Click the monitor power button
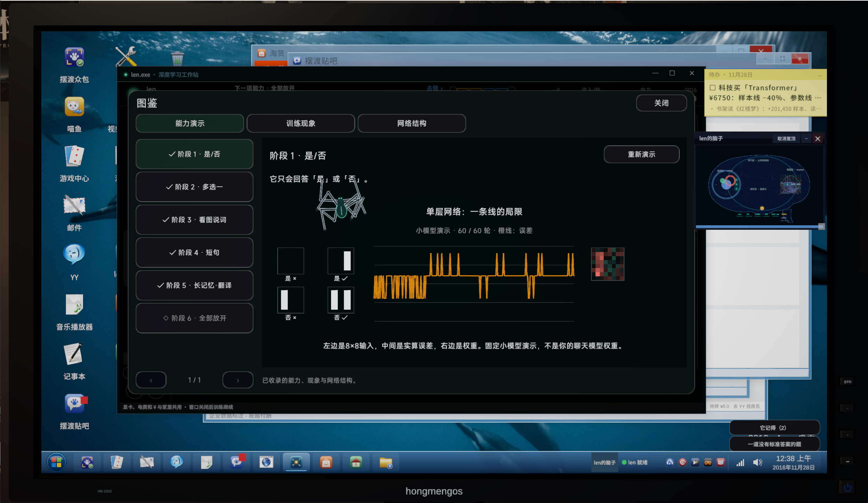The width and height of the screenshot is (868, 503). click(847, 487)
